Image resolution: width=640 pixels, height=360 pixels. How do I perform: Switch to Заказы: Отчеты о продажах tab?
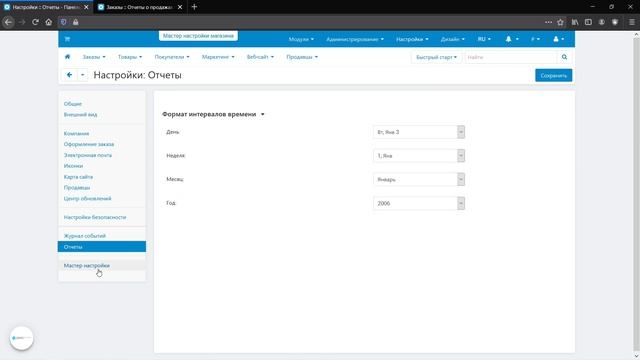[x=140, y=7]
